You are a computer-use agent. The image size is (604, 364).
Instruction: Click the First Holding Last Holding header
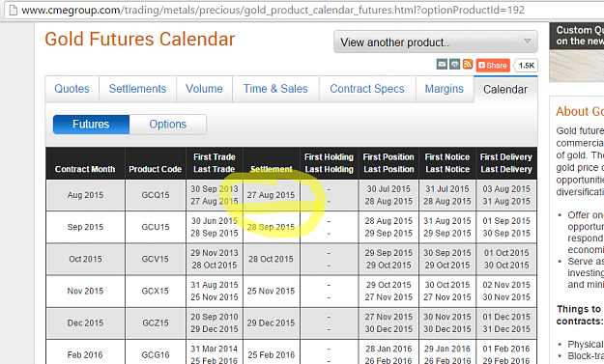pos(329,163)
